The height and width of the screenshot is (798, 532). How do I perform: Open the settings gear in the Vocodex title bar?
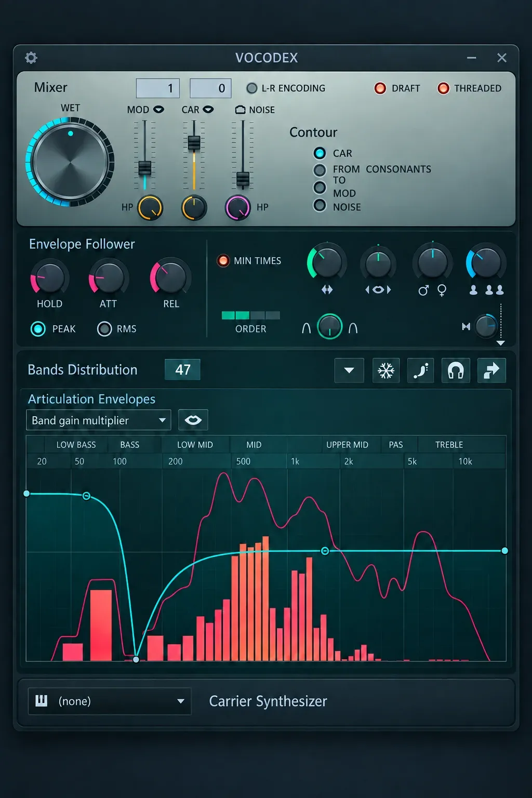point(31,58)
